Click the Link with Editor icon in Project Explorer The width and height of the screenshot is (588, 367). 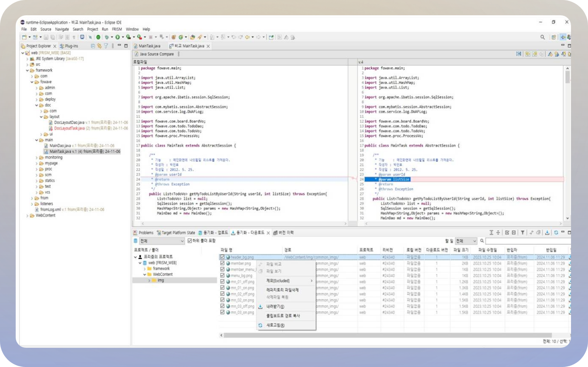(99, 46)
